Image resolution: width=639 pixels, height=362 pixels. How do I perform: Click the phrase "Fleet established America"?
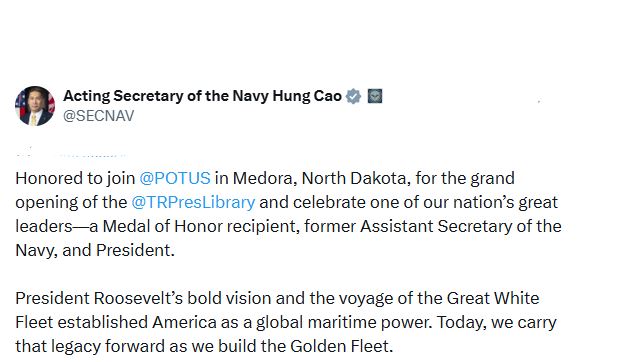[x=116, y=322]
